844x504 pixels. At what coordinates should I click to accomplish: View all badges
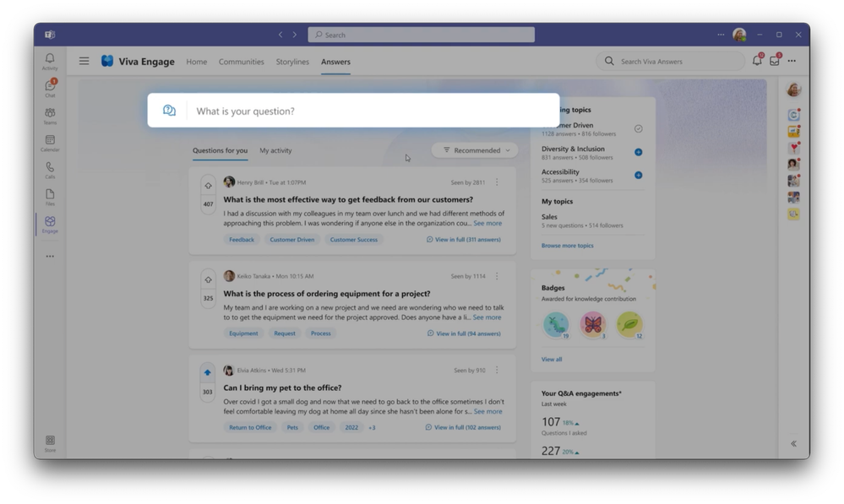click(x=552, y=360)
